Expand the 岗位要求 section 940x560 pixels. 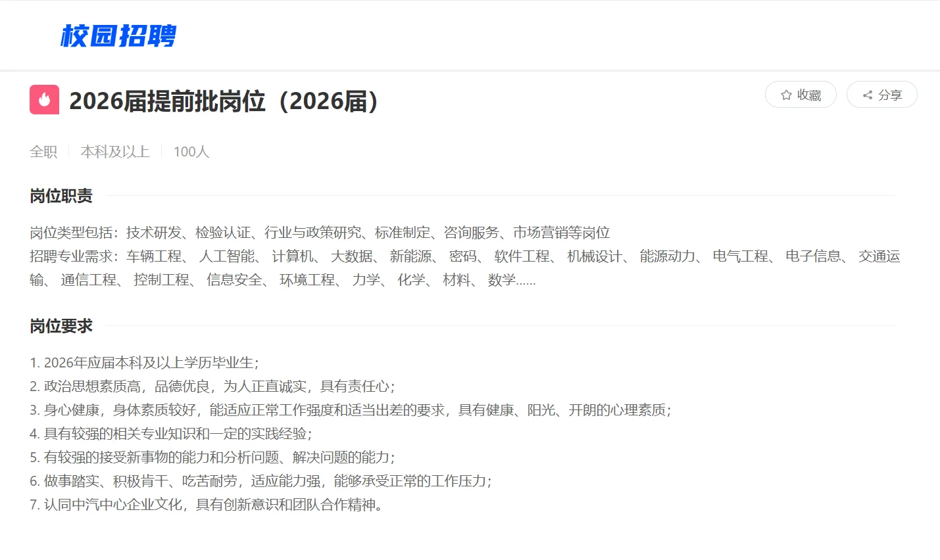click(x=62, y=325)
